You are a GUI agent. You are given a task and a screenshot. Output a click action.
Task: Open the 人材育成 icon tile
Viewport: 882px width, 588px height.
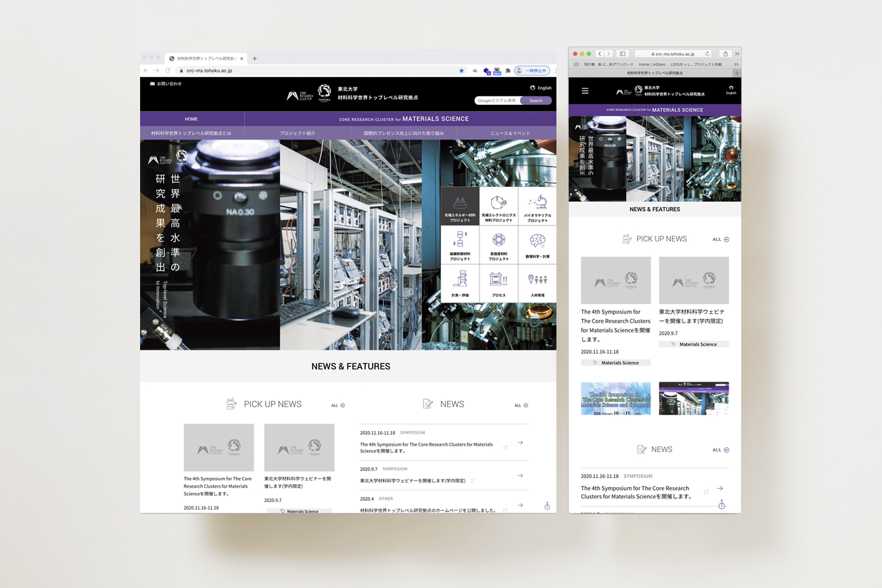click(537, 284)
